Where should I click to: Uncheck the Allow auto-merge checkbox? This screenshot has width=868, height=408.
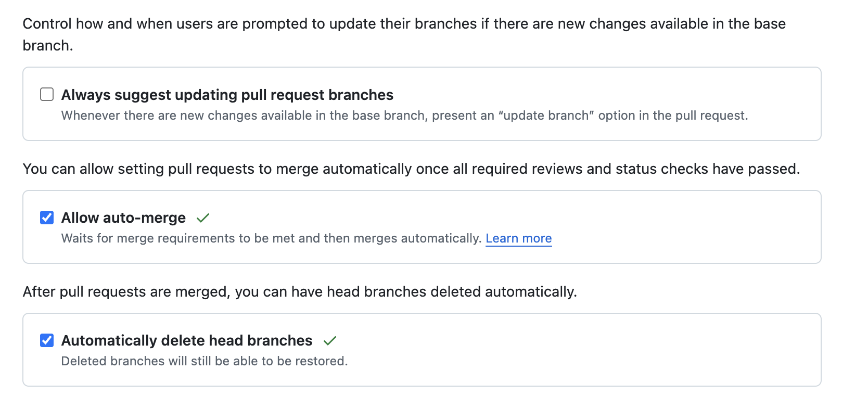click(x=47, y=218)
